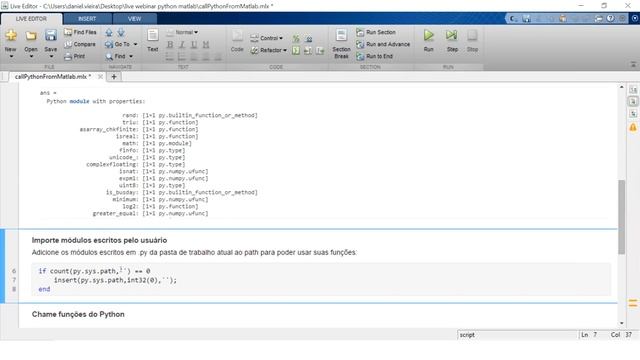Click heading 'Chame funções do Python'

coord(78,314)
